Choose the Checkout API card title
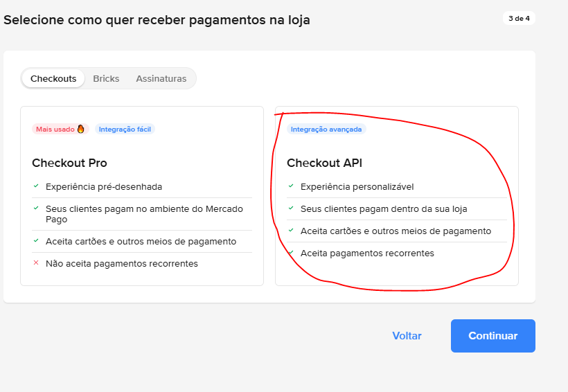 pos(324,163)
